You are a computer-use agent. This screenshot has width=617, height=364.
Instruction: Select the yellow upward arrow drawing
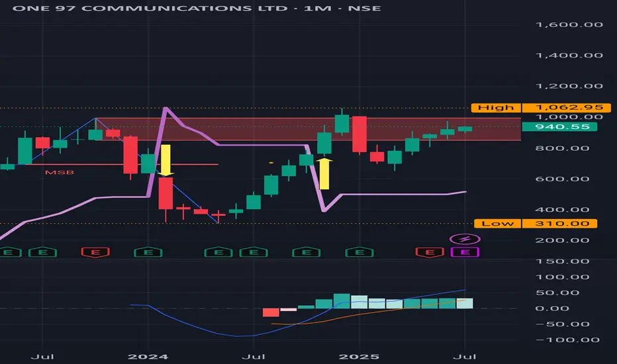324,174
